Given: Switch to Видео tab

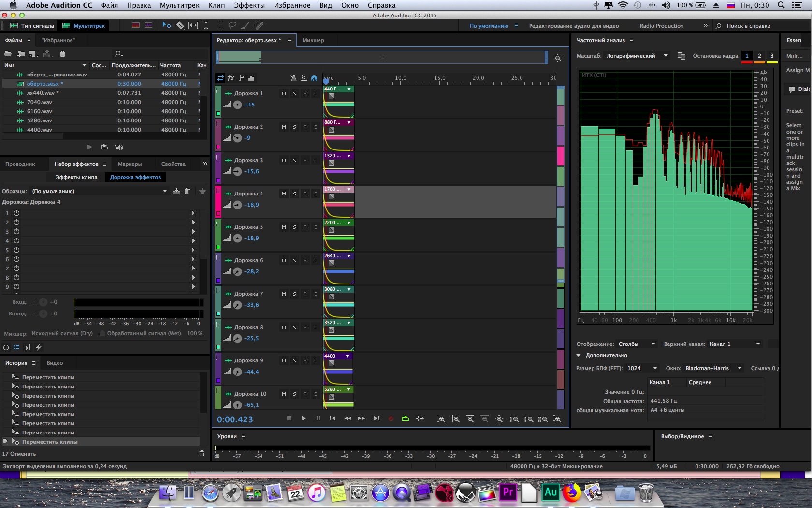Looking at the screenshot, I should pyautogui.click(x=55, y=363).
